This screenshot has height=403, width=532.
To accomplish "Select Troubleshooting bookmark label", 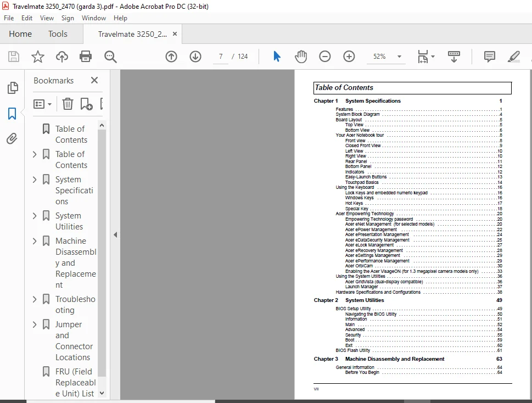I will (x=75, y=305).
